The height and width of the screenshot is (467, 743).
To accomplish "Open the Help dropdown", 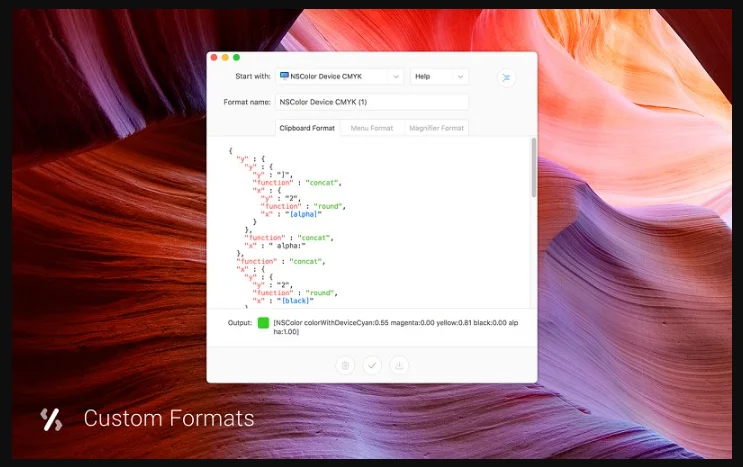I will click(439, 76).
